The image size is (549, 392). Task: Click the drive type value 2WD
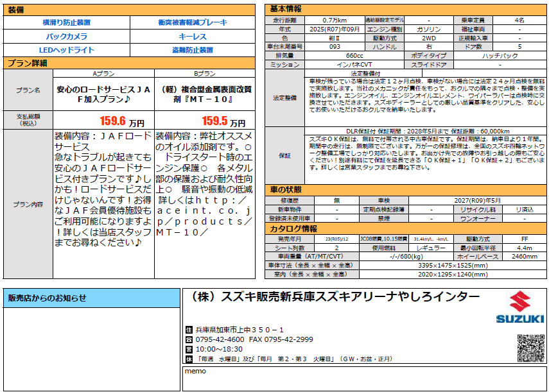[x=429, y=38]
